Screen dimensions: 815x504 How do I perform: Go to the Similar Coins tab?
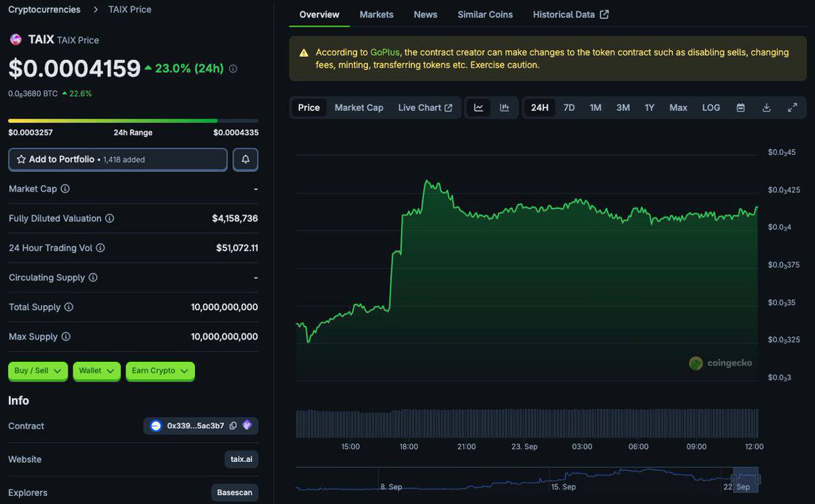point(485,14)
